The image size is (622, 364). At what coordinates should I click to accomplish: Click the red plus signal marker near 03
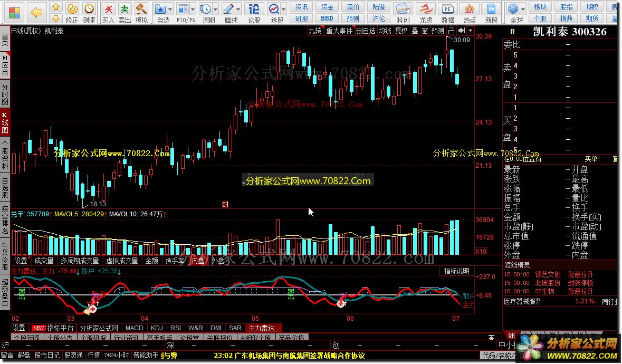click(93, 309)
